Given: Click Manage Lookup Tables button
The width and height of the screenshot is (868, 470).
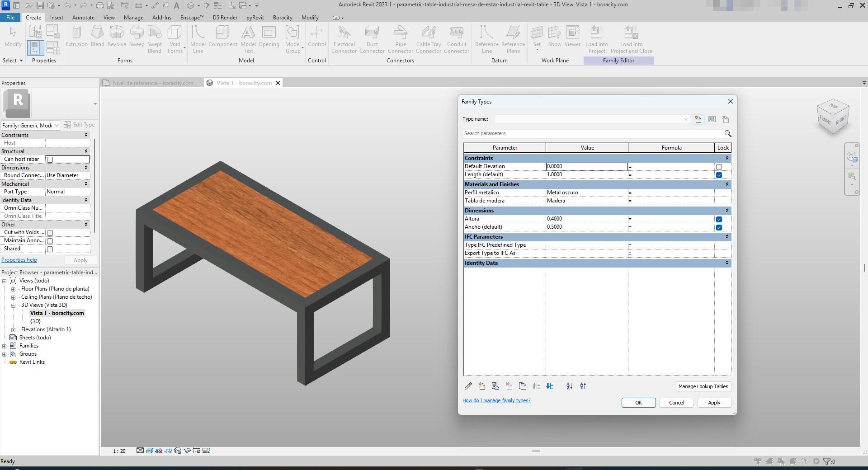Looking at the screenshot, I should 703,386.
